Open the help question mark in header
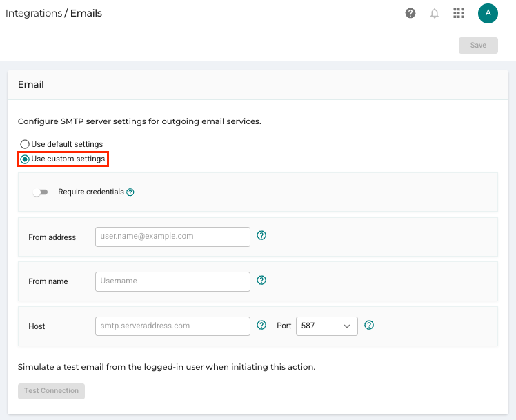The width and height of the screenshot is (516, 420). 410,13
